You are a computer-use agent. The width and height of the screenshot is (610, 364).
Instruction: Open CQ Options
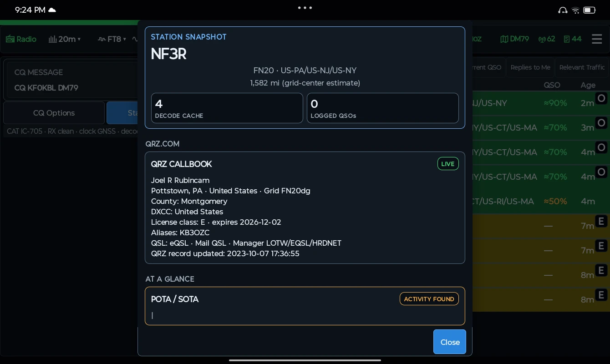(54, 113)
